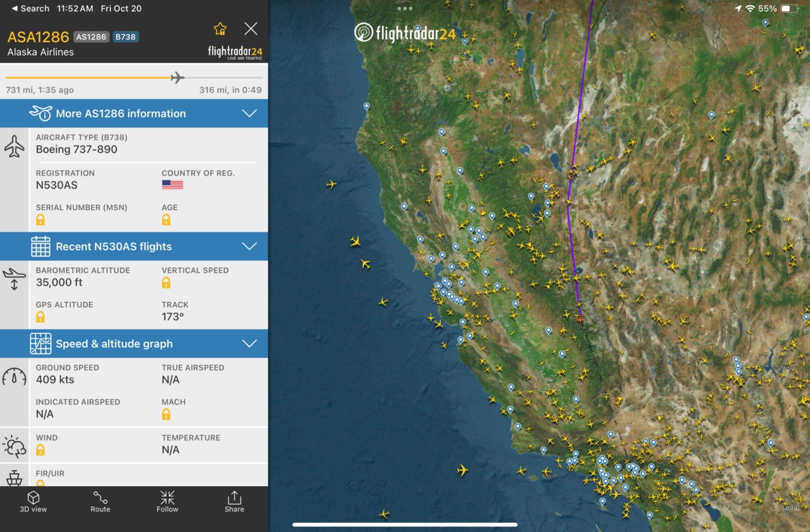This screenshot has height=532, width=810.
Task: Unlock the Vertical Speed locked value
Action: (x=166, y=282)
